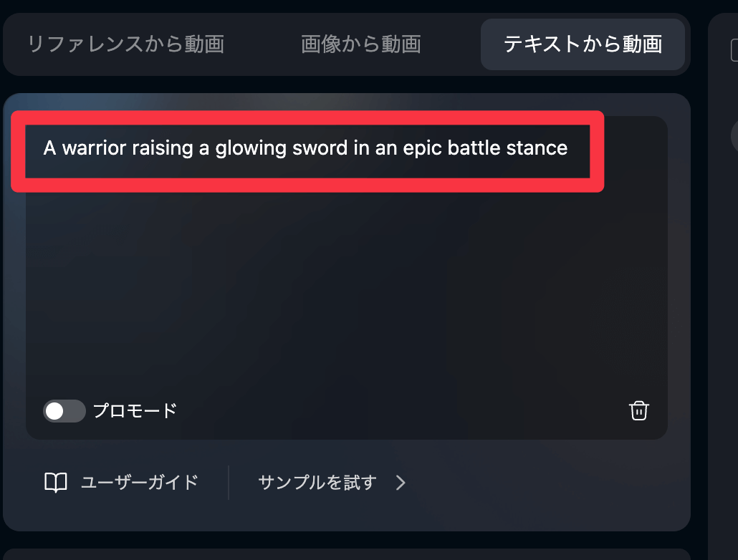This screenshot has height=560, width=738.
Task: Expand samples via the chevron arrow
Action: [401, 483]
